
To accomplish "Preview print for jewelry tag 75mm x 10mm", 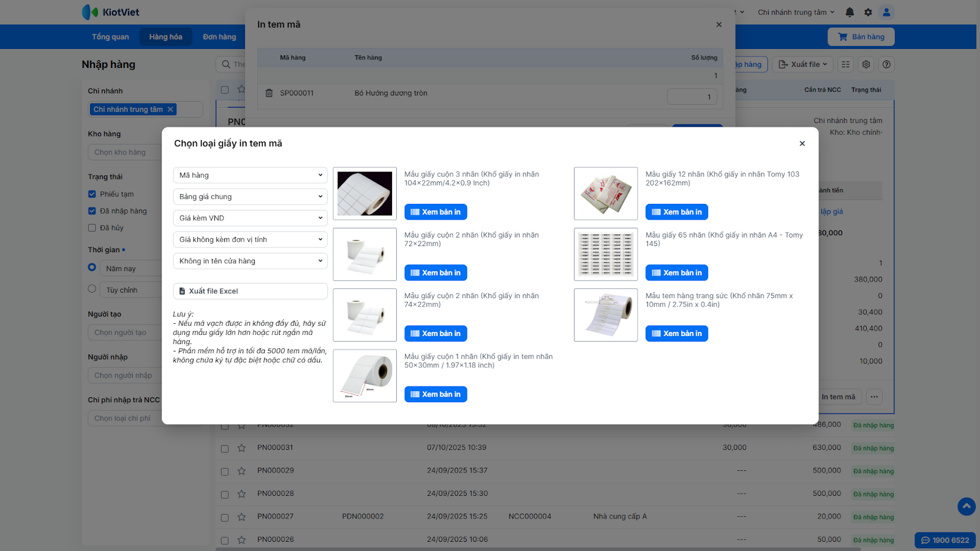I will (677, 333).
